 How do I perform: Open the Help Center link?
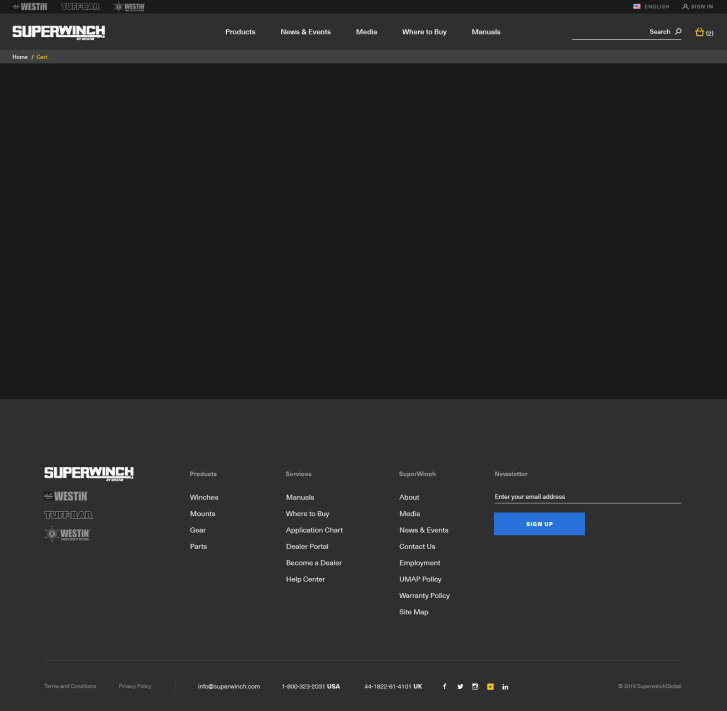pos(306,579)
